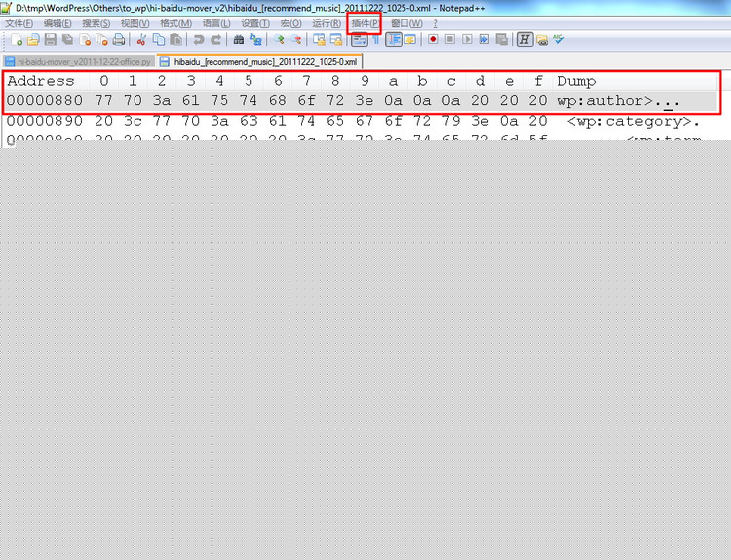Click the ABC spell-check icon
Viewport: 731px width, 560px height.
558,40
